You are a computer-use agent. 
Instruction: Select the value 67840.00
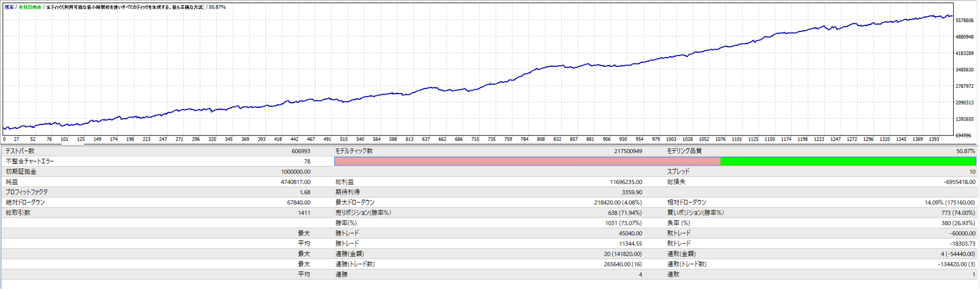pyautogui.click(x=299, y=203)
